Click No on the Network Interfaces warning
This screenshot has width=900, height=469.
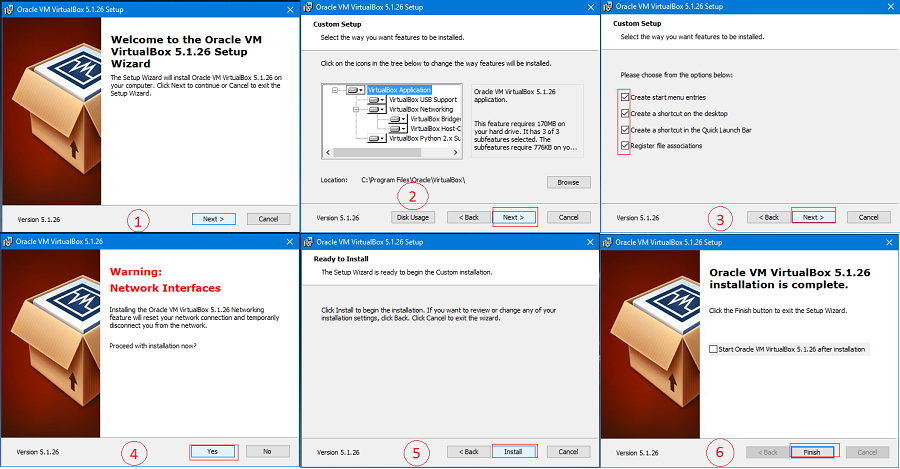267,452
